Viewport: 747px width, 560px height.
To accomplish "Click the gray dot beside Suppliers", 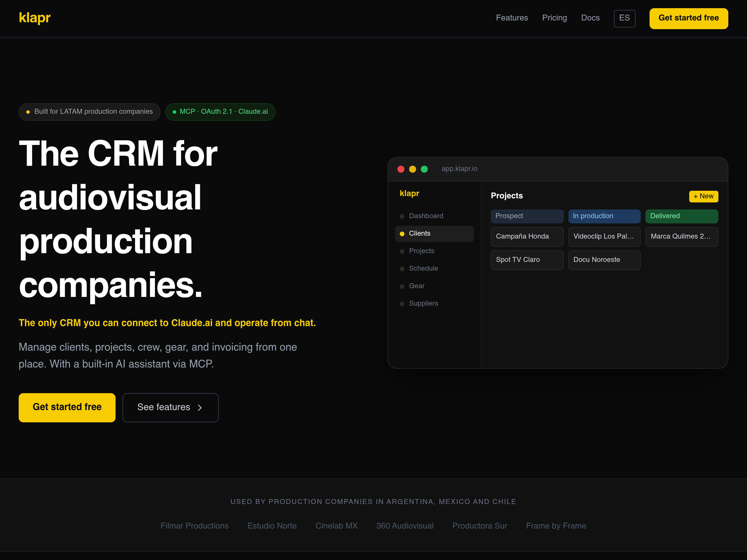I will 402,304.
